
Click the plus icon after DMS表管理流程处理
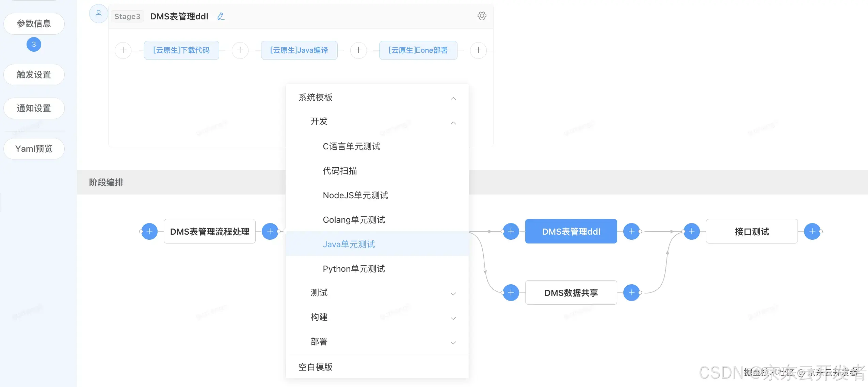(272, 231)
